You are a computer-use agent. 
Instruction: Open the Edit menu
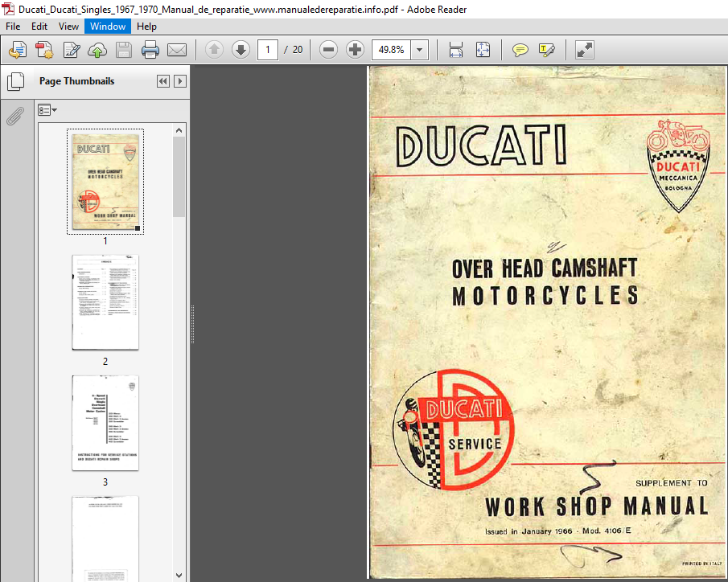(39, 27)
